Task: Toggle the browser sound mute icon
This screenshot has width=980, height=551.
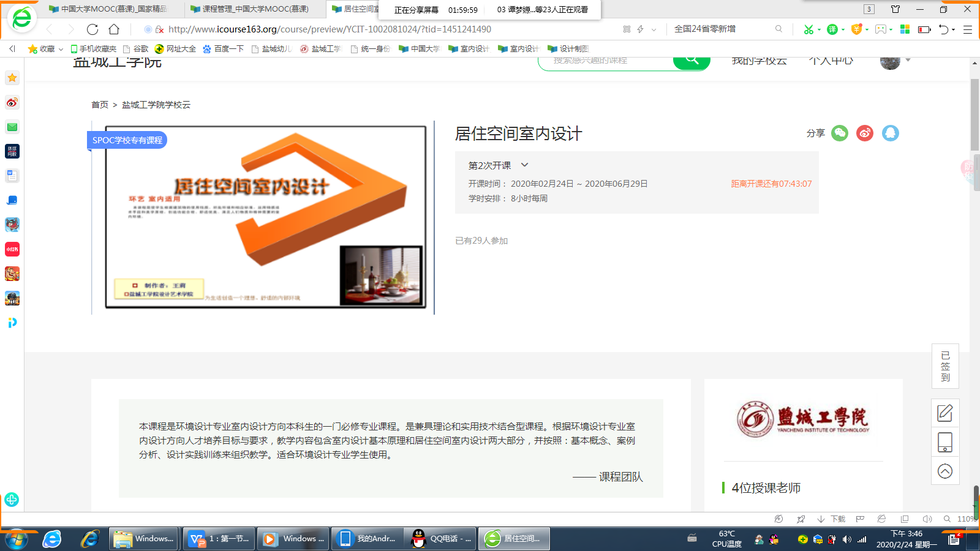Action: tap(927, 519)
